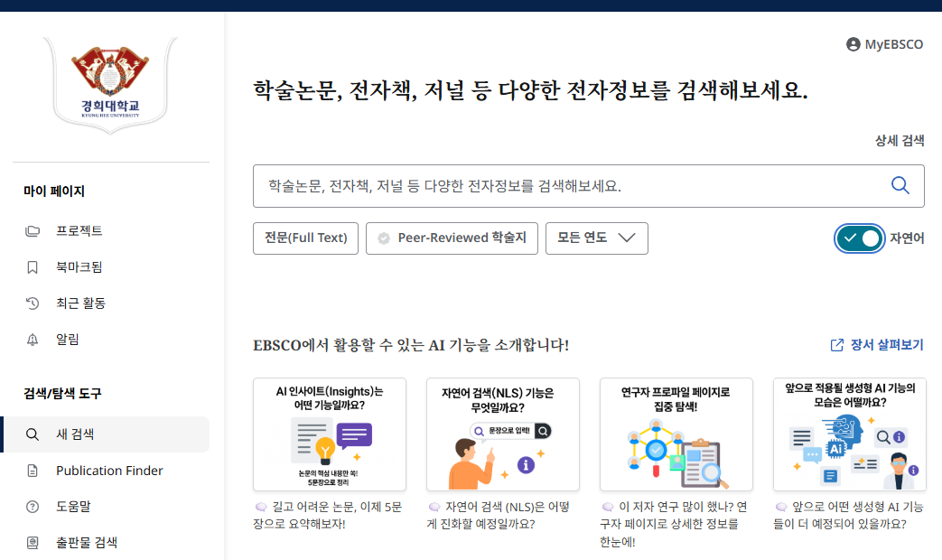Viewport: 942px width, 560px height.
Task: Open the AI 인사이트(Insights) thumbnail card
Action: pos(330,434)
